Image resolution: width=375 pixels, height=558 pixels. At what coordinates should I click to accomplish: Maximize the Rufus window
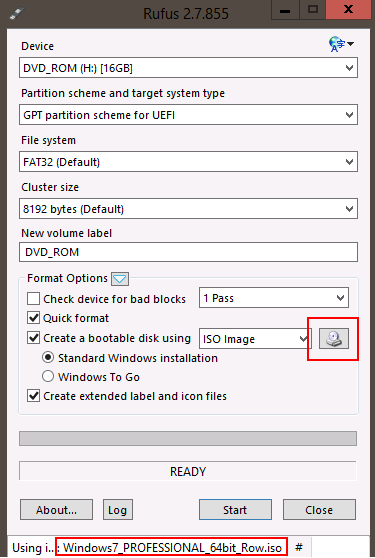[312, 10]
